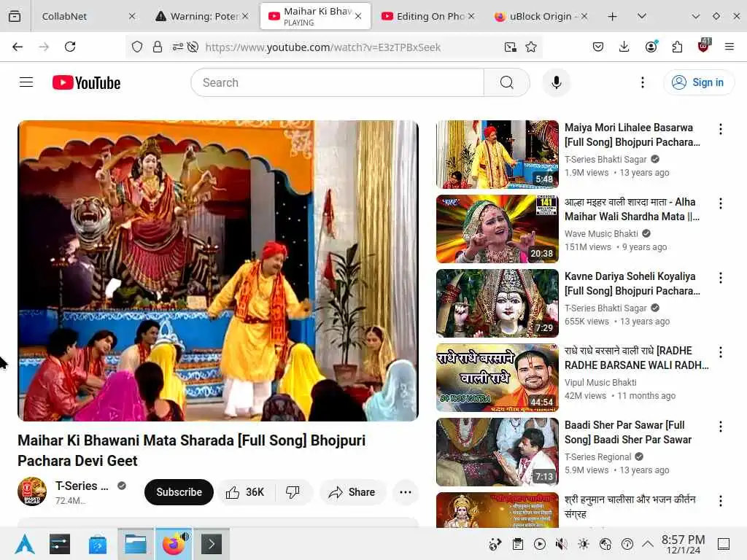Viewport: 747px width, 560px height.
Task: Open tracking protection shield icon
Action: point(137,47)
